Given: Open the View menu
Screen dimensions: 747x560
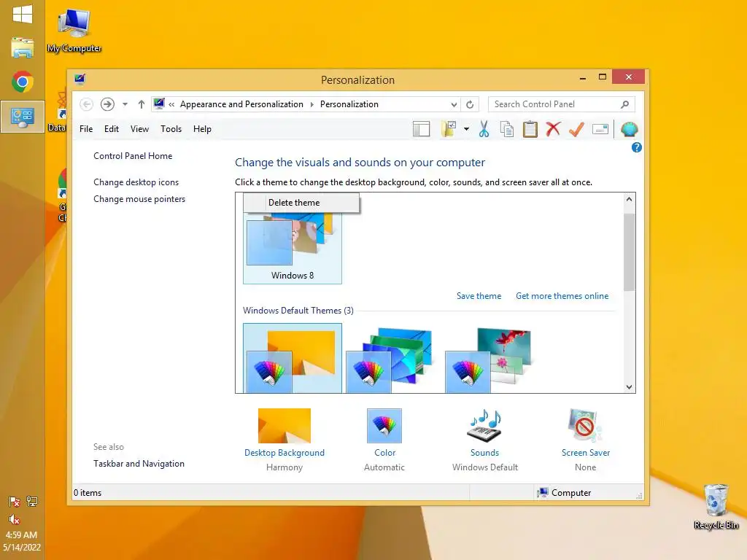Looking at the screenshot, I should click(139, 129).
